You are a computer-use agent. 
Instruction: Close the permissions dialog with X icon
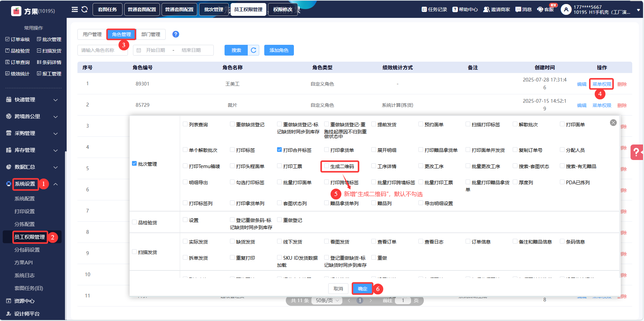point(613,123)
